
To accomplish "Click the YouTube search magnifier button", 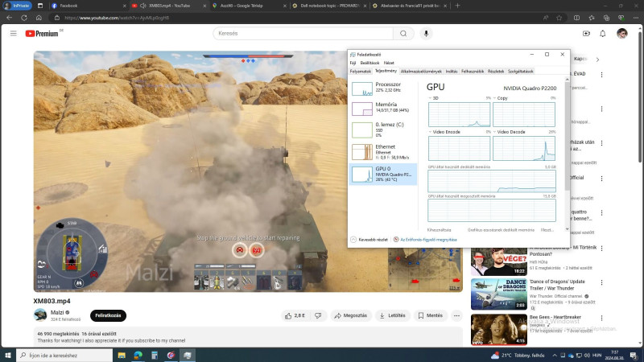I will [403, 34].
